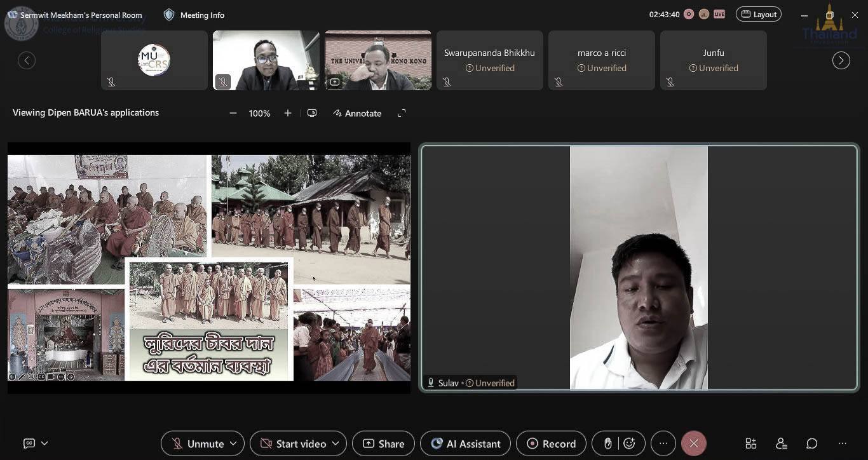Open caption options chevron next to CC

[44, 443]
